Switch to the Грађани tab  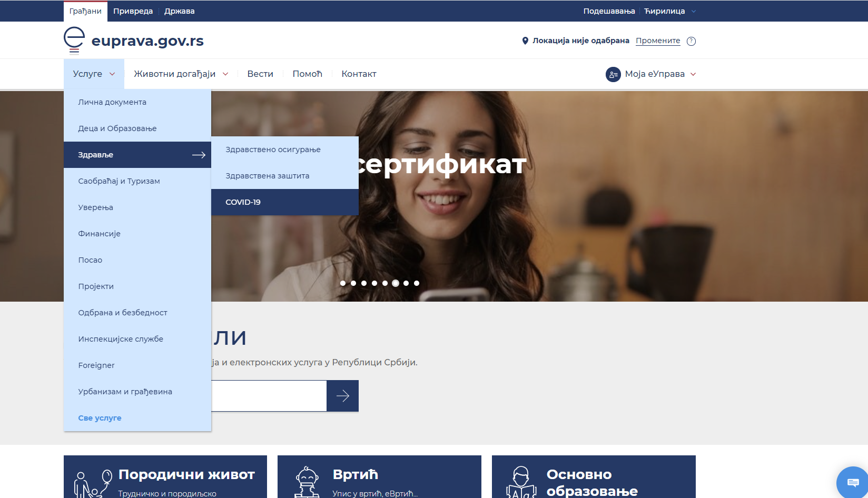[85, 11]
